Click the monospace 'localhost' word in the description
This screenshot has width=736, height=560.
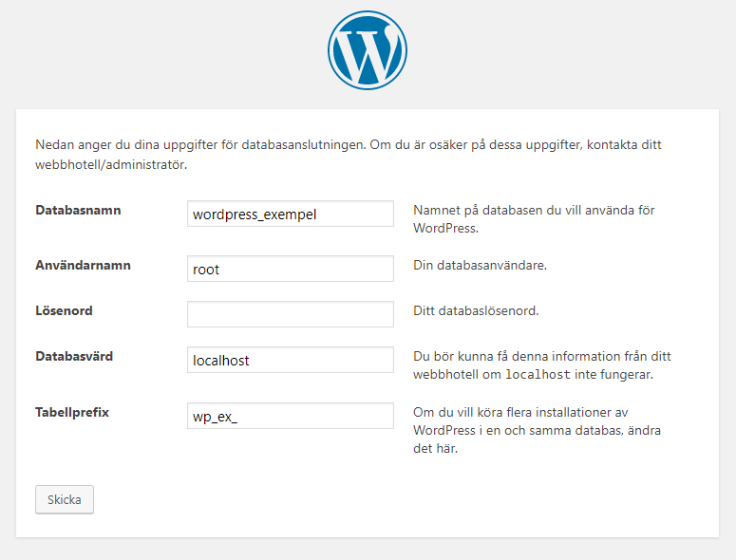coord(538,374)
